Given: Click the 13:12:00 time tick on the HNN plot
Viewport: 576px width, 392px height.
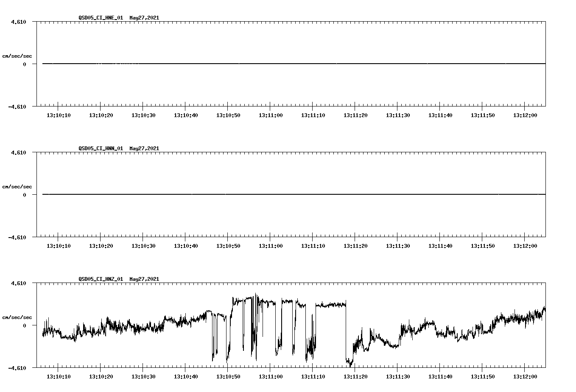Looking at the screenshot, I should point(525,245).
